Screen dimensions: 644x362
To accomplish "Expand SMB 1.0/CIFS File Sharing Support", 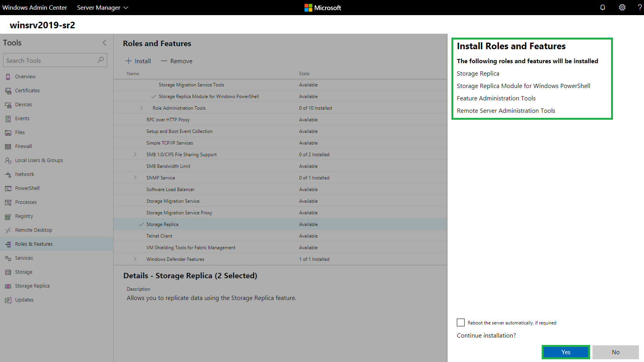I will click(135, 155).
